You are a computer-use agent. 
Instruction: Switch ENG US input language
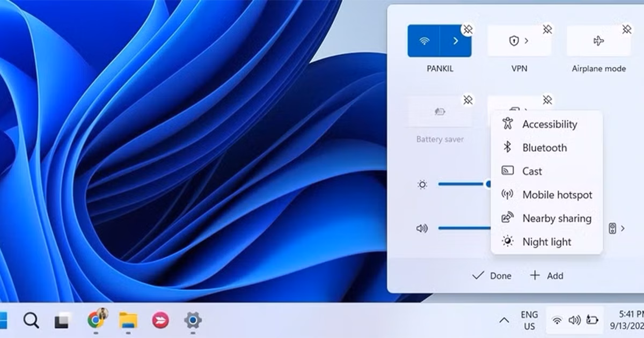[x=529, y=321]
